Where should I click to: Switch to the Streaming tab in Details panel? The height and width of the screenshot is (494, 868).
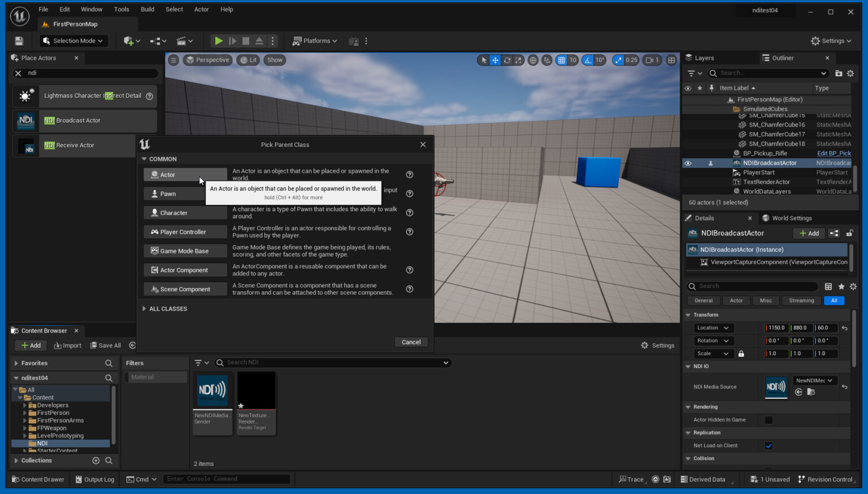[801, 300]
